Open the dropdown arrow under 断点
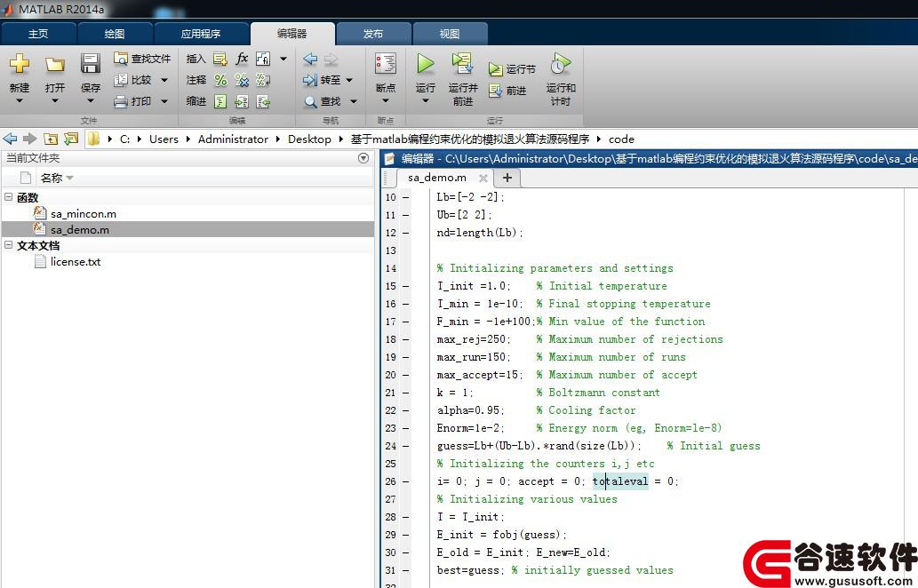 tap(385, 102)
